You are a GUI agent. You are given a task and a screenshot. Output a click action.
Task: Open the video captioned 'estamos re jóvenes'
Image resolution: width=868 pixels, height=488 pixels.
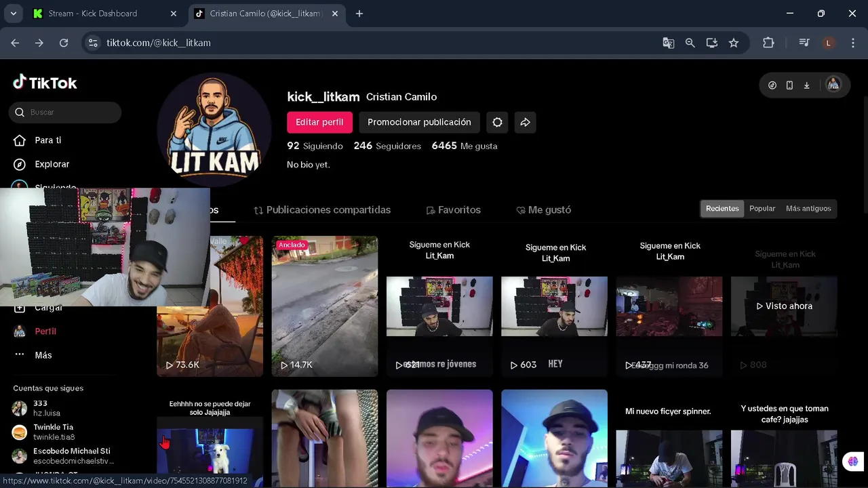tap(439, 306)
